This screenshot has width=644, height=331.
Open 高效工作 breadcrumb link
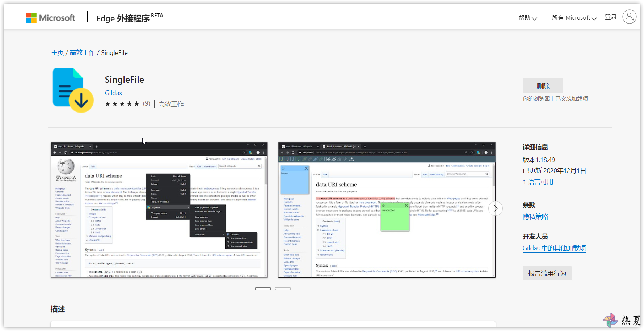(x=83, y=53)
